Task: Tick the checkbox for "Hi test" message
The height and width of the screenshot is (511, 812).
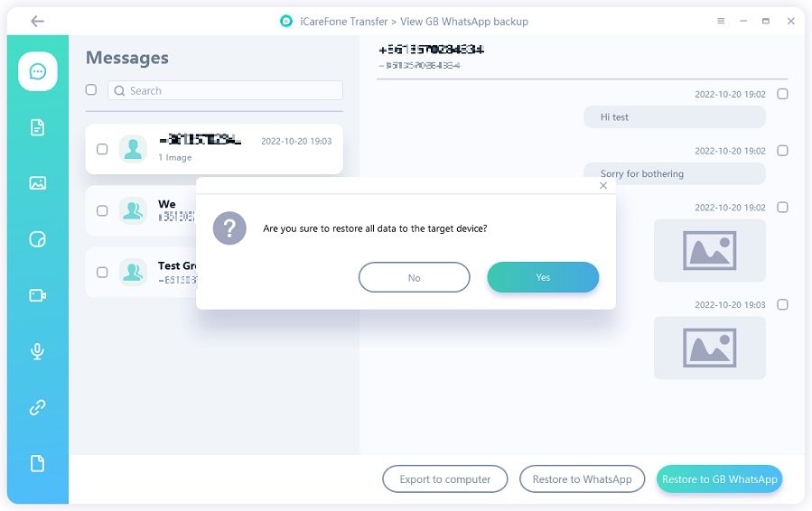Action: click(x=782, y=94)
